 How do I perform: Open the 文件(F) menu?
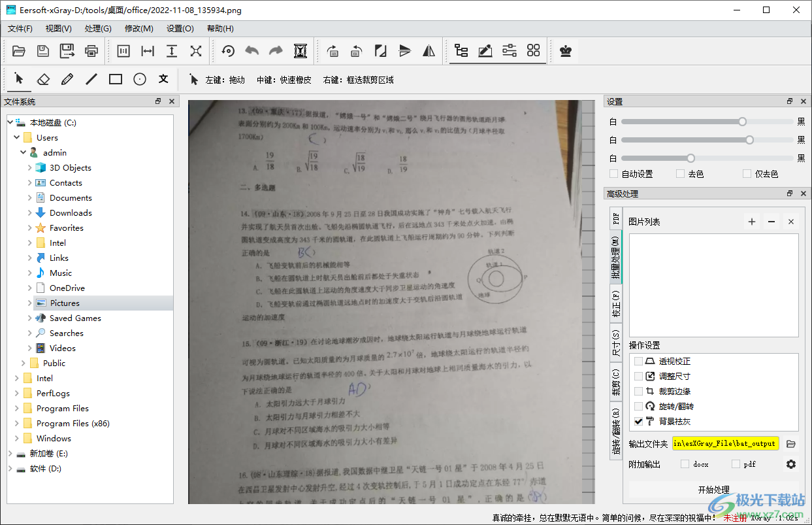click(x=20, y=29)
